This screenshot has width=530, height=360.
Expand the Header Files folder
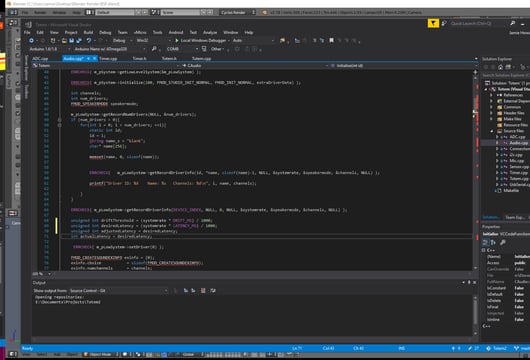point(491,113)
